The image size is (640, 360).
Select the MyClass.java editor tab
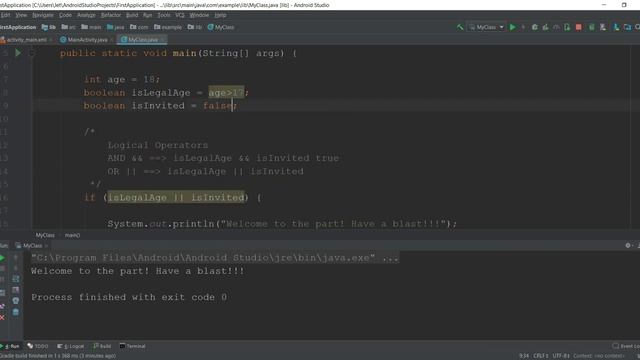142,40
